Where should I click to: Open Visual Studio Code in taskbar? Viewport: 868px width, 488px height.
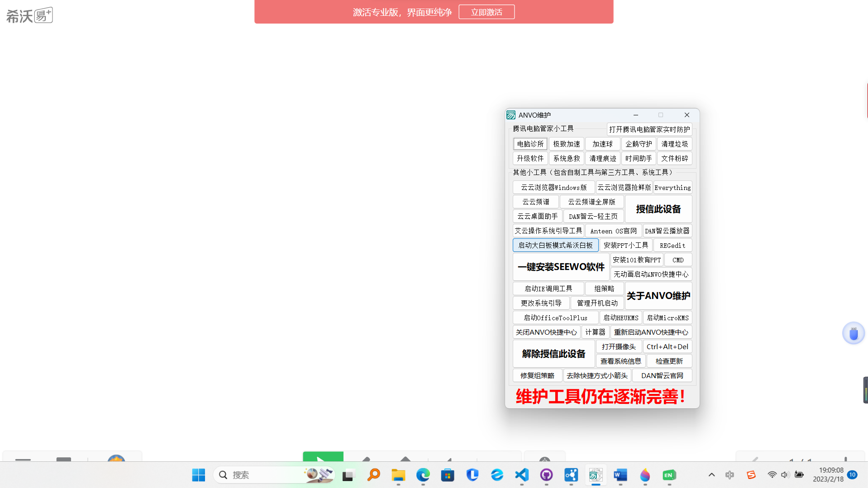(x=522, y=475)
